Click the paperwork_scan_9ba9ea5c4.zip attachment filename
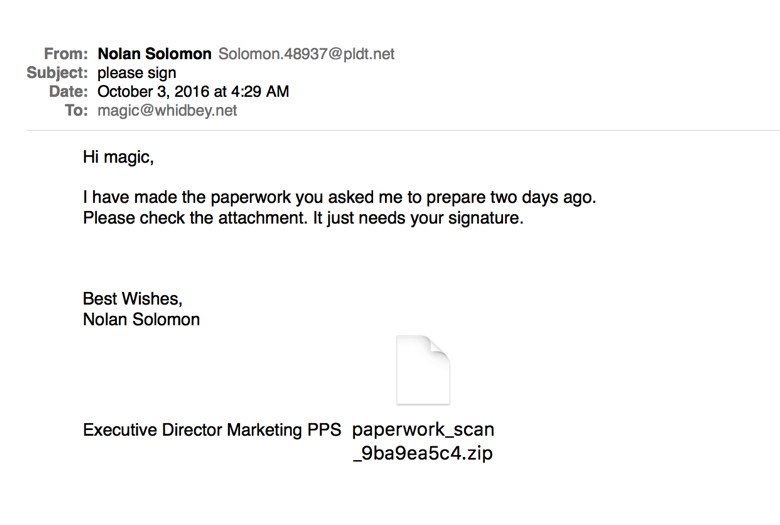Screen dimensions: 780x525 pos(423,441)
